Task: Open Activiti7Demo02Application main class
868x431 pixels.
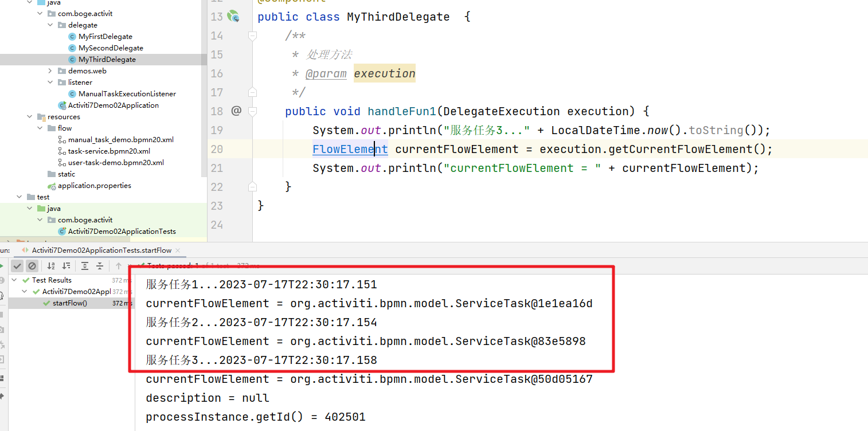Action: click(x=114, y=105)
